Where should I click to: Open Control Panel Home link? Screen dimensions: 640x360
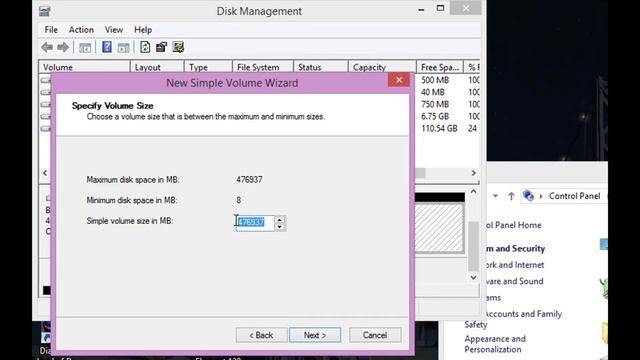(x=513, y=225)
